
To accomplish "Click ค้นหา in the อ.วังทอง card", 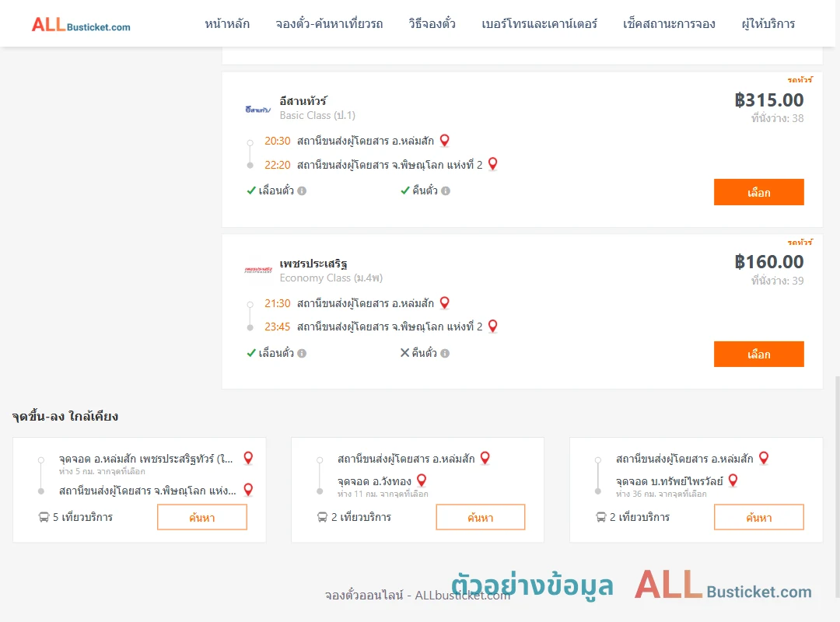I will coord(481,517).
